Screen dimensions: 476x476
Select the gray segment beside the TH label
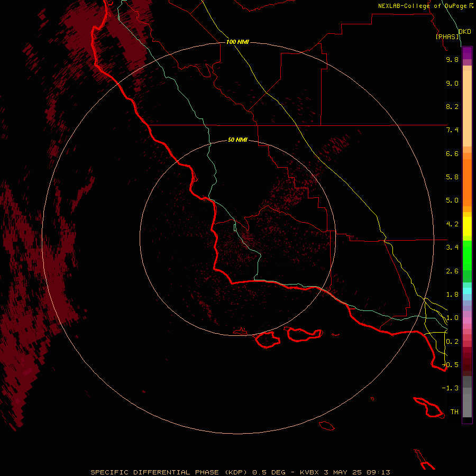467,406
